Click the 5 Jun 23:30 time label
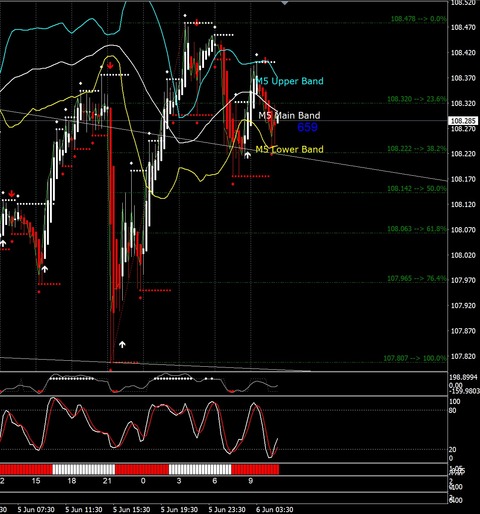Viewport: 480px width, 514px height. pos(227,510)
